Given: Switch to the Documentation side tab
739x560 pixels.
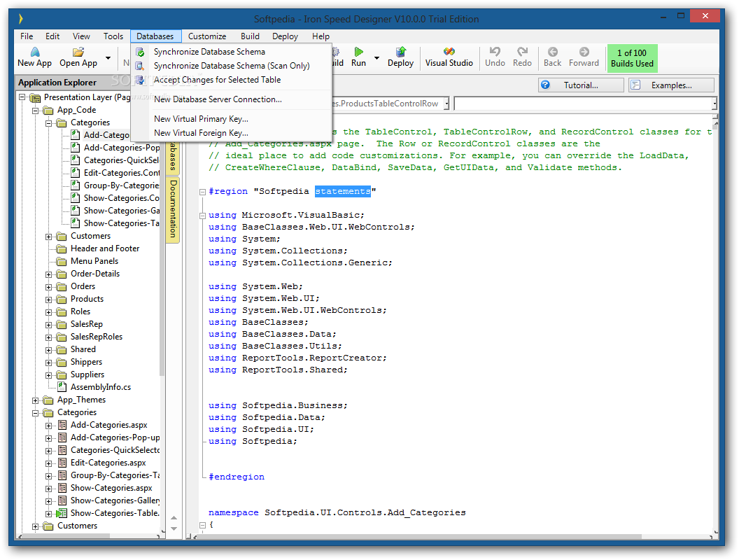Looking at the screenshot, I should tap(173, 209).
